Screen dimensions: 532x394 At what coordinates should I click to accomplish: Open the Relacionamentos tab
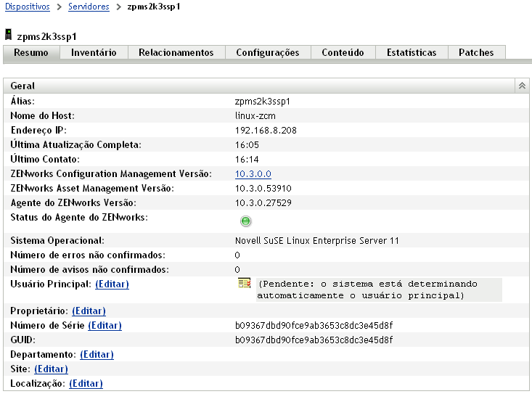point(176,52)
